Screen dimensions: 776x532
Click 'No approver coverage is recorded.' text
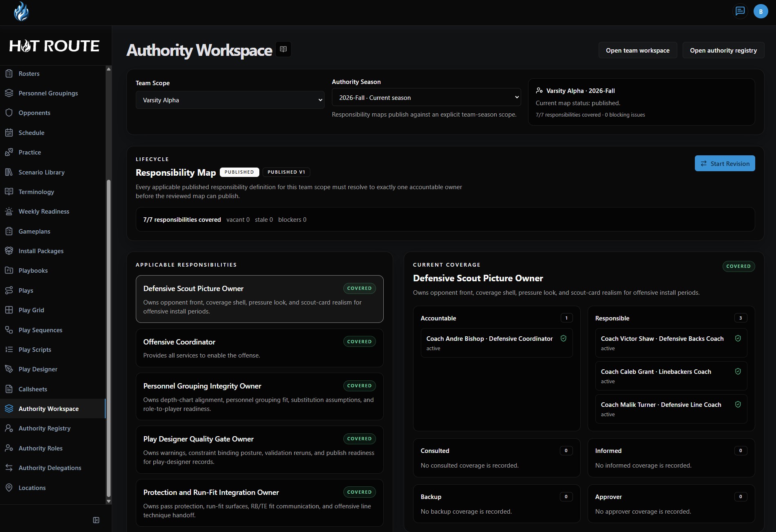click(x=643, y=511)
